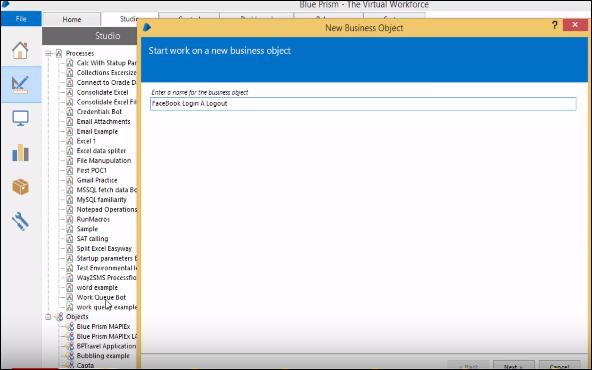Screen dimensions: 592x370
Task: Collapse the Objects tree node
Action: pyautogui.click(x=48, y=317)
